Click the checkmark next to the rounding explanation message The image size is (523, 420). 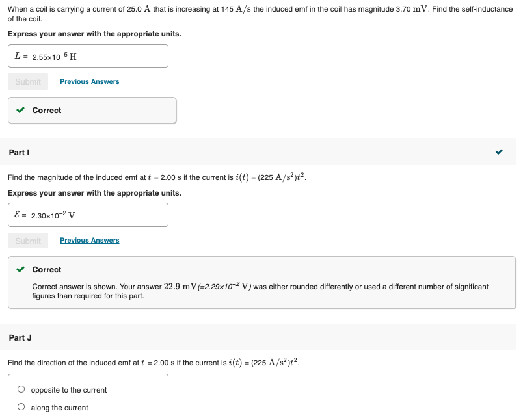[x=20, y=269]
